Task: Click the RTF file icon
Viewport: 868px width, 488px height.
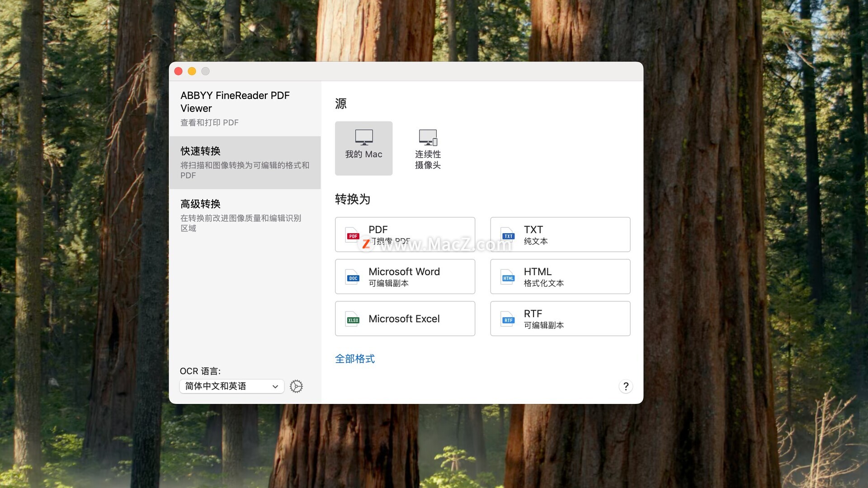Action: point(508,319)
